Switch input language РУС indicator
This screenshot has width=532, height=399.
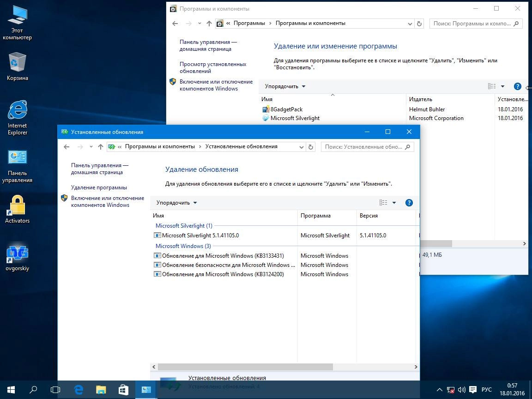(487, 389)
